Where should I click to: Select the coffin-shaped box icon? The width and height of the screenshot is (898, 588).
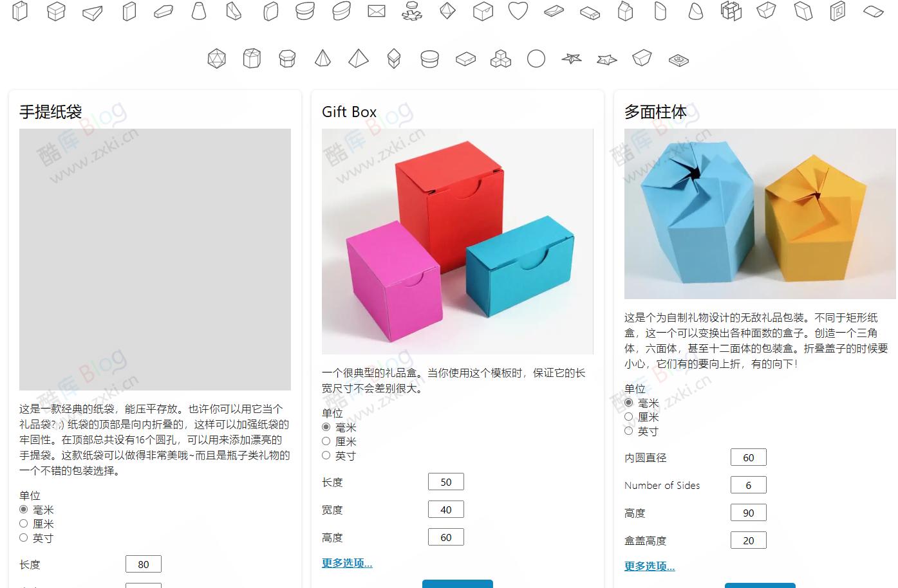(x=164, y=12)
